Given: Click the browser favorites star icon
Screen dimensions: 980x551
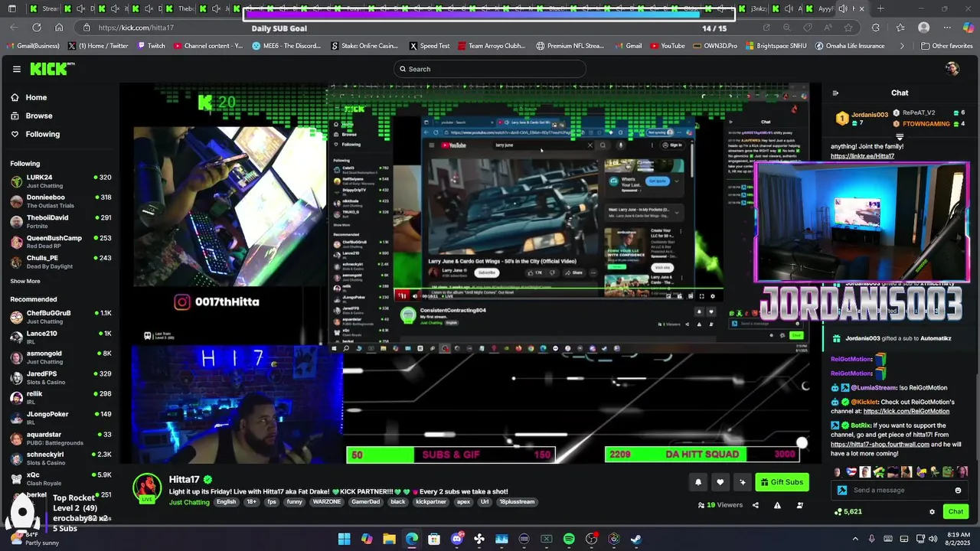Looking at the screenshot, I should coord(848,28).
